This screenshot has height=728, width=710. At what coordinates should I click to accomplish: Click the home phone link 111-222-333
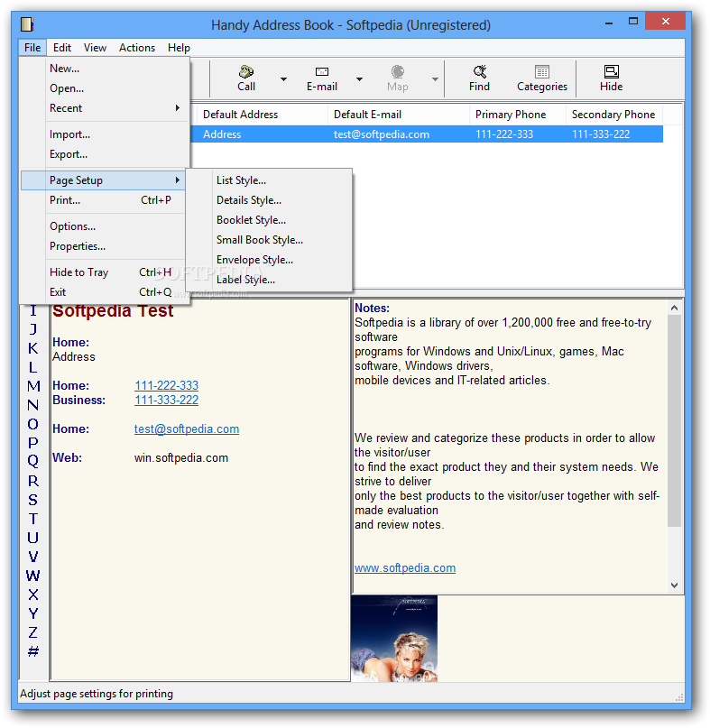(166, 385)
